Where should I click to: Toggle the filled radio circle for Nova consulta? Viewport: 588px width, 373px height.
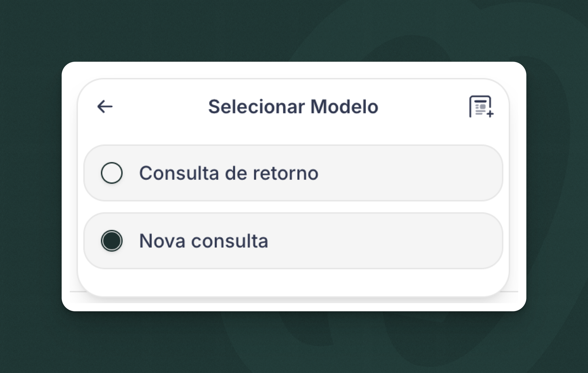pyautogui.click(x=112, y=241)
